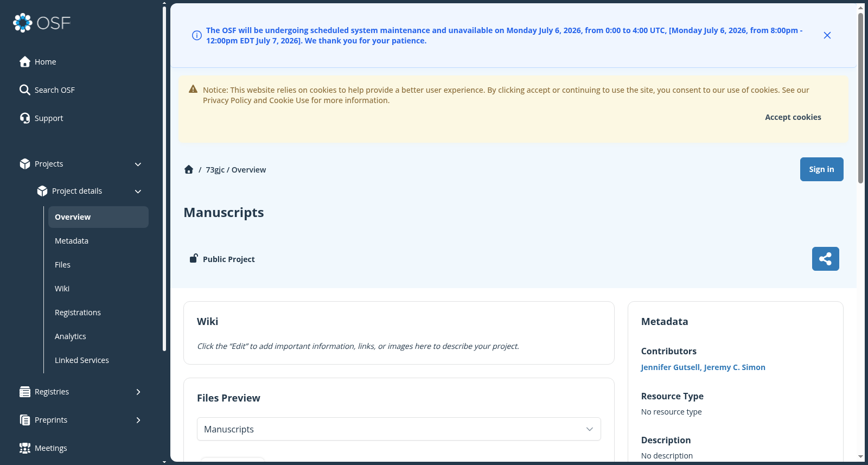Click the Registries stack icon
This screenshot has height=465, width=868.
(x=25, y=392)
